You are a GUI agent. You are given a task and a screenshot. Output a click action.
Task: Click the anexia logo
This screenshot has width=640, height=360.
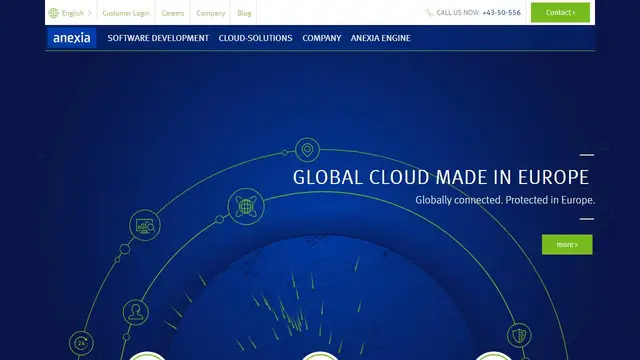pos(71,38)
